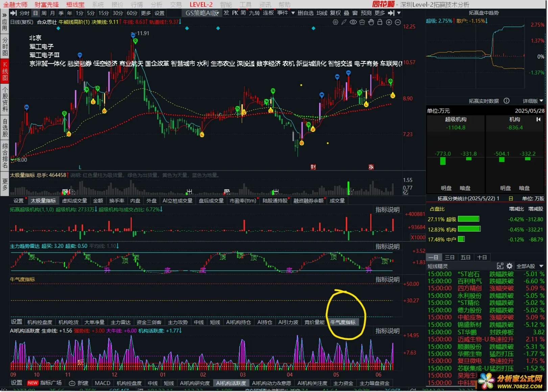The width and height of the screenshot is (548, 392).
Task: Click the 发 toolbar button
Action: click(x=226, y=13)
